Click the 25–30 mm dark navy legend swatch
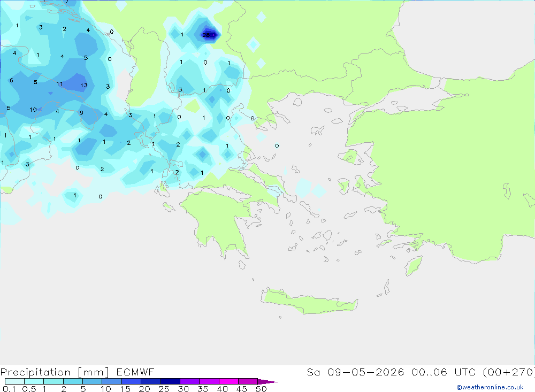 [170, 381]
